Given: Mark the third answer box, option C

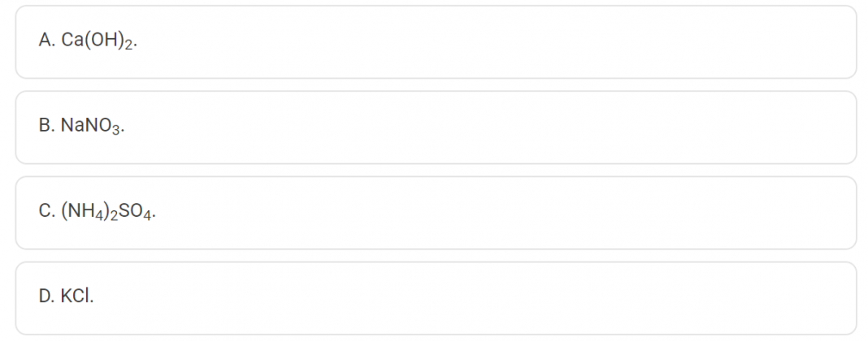Looking at the screenshot, I should pyautogui.click(x=435, y=213).
